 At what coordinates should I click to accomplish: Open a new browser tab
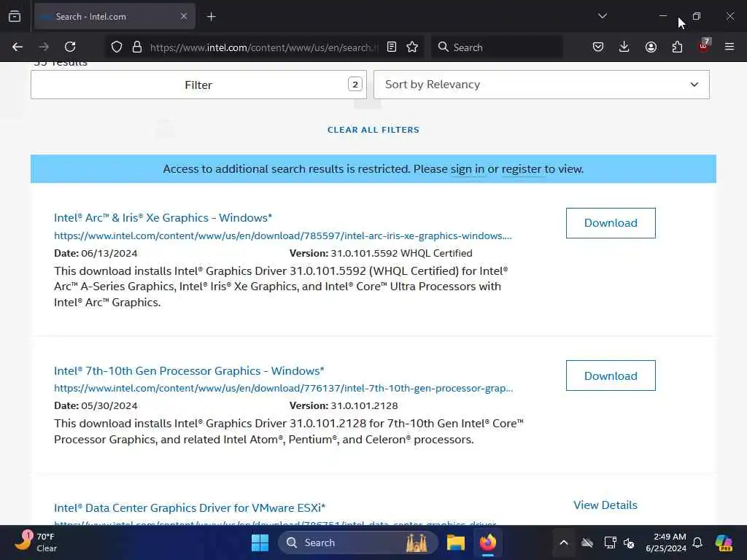(x=212, y=17)
